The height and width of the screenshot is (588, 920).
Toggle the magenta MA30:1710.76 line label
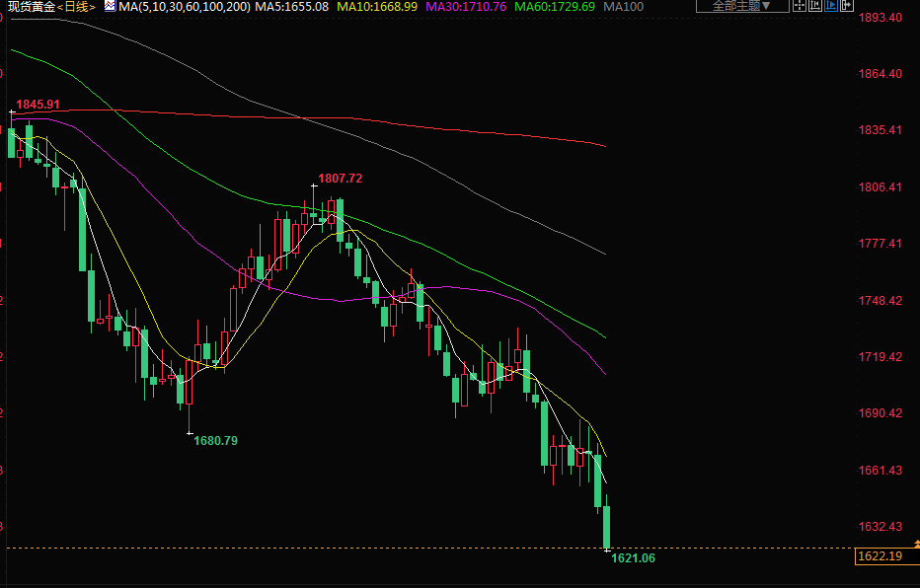pos(466,6)
